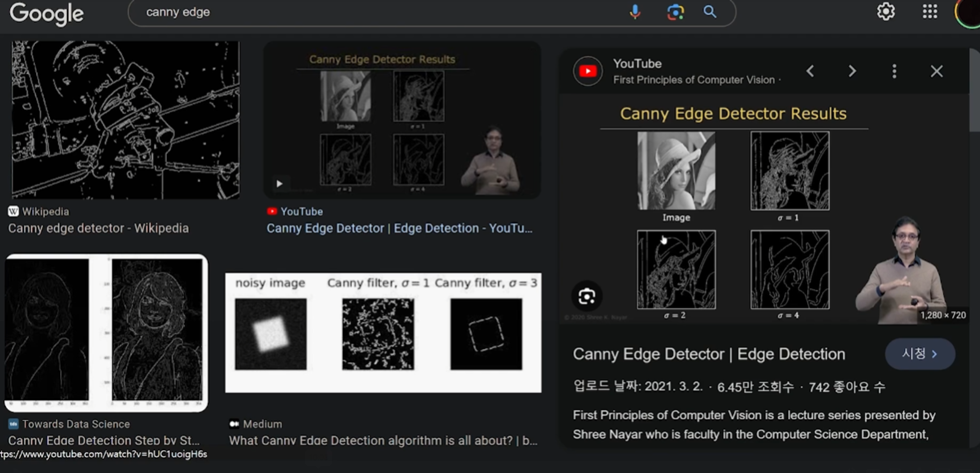Close the image preview panel

tap(936, 71)
